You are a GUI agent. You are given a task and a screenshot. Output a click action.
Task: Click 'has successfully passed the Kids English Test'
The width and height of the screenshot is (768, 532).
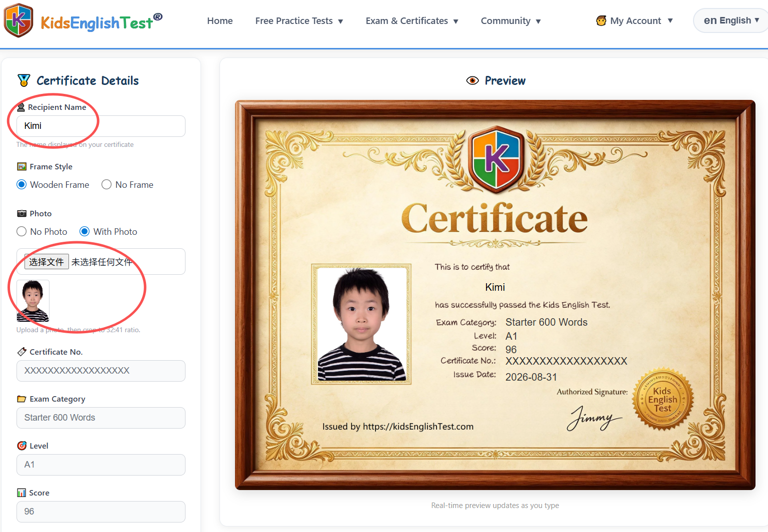click(x=522, y=305)
